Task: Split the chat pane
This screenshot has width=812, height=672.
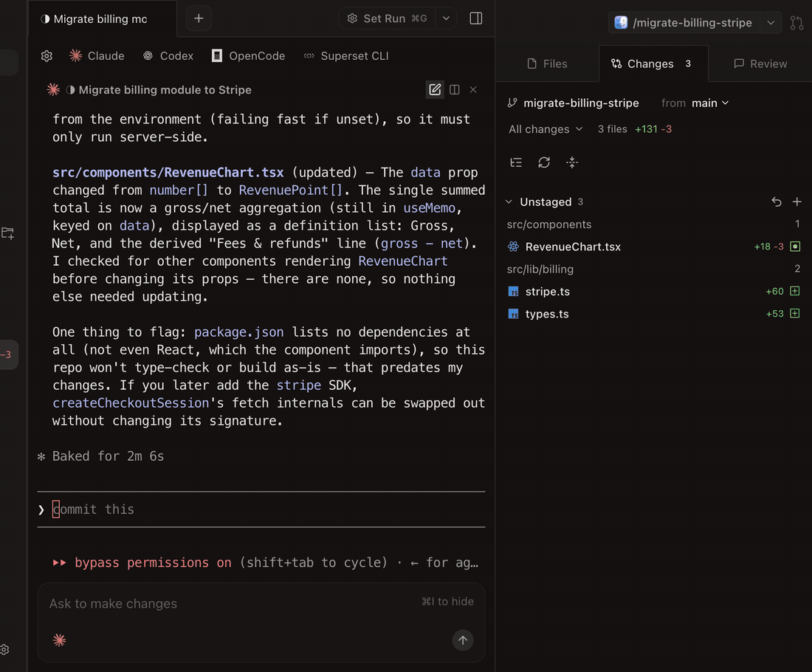Action: 455,89
